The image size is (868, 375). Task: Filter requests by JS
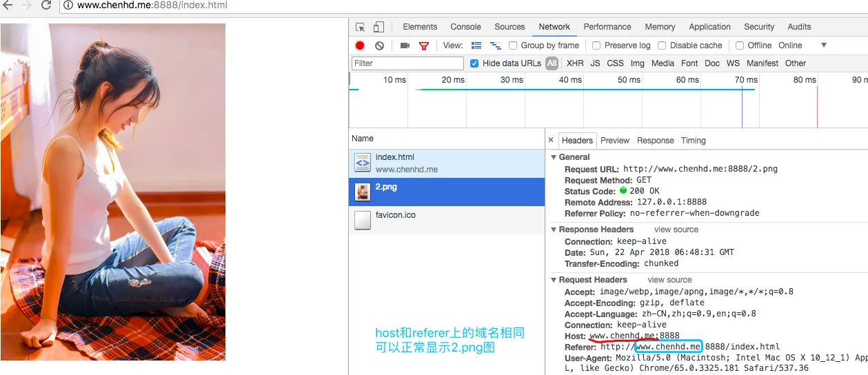(x=595, y=63)
